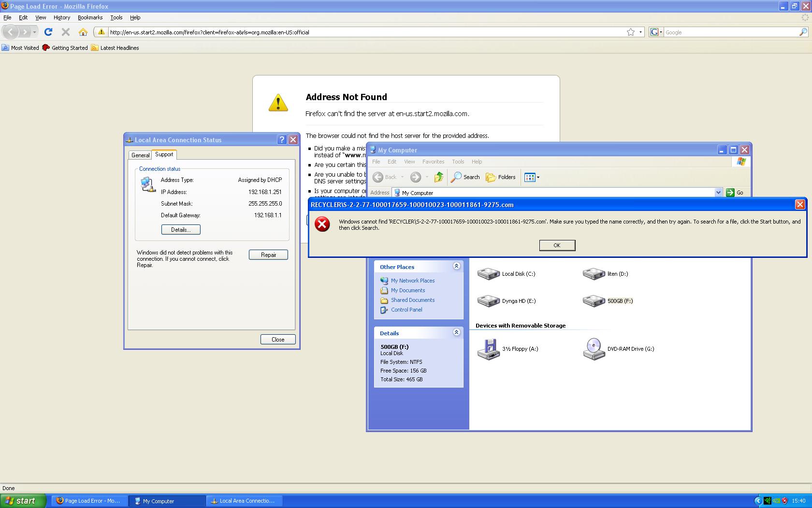The height and width of the screenshot is (508, 812).
Task: Click red shield security tray icon
Action: tap(784, 501)
